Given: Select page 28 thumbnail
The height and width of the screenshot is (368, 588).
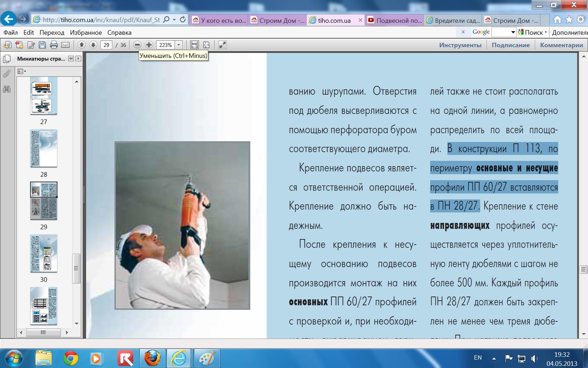Looking at the screenshot, I should (44, 148).
